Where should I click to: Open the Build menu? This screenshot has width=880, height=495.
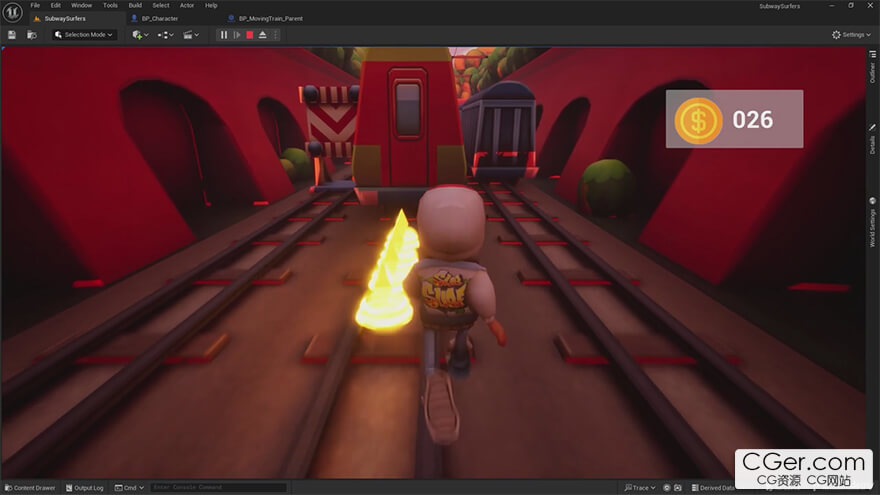[135, 5]
